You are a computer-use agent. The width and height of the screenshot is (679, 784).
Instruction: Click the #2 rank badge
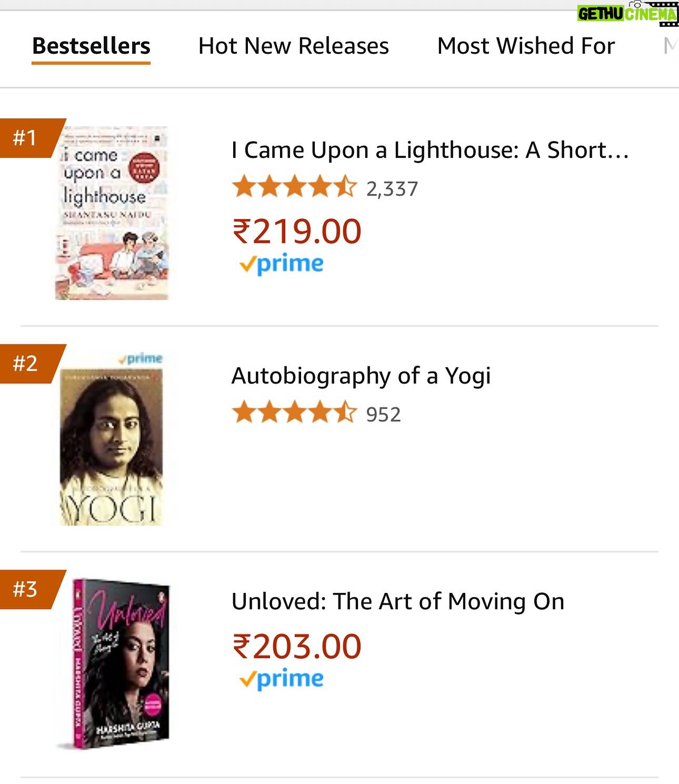(27, 363)
